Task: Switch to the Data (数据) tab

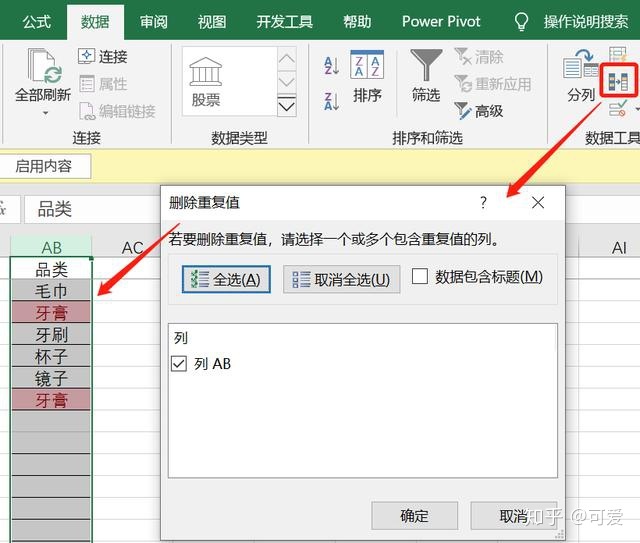Action: 95,22
